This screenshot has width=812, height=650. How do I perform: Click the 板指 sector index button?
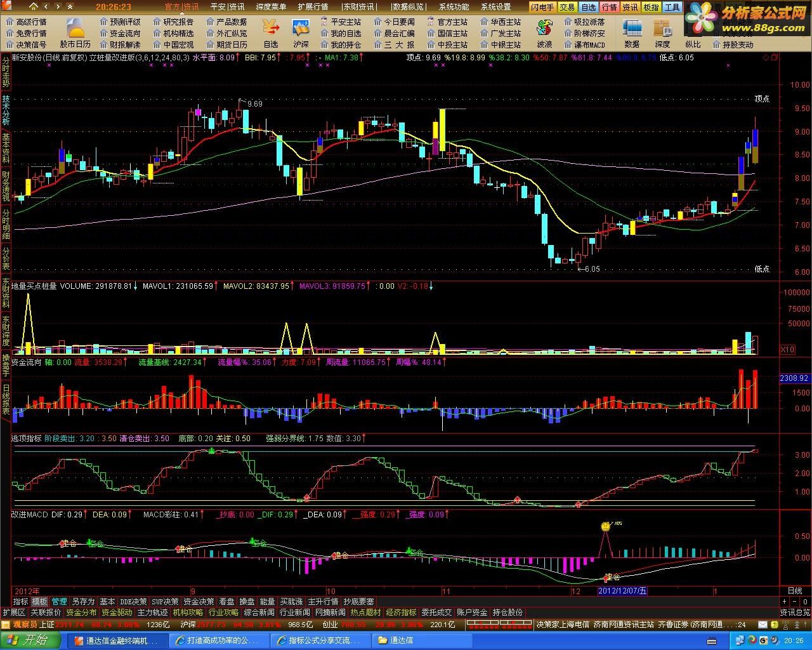[x=651, y=7]
